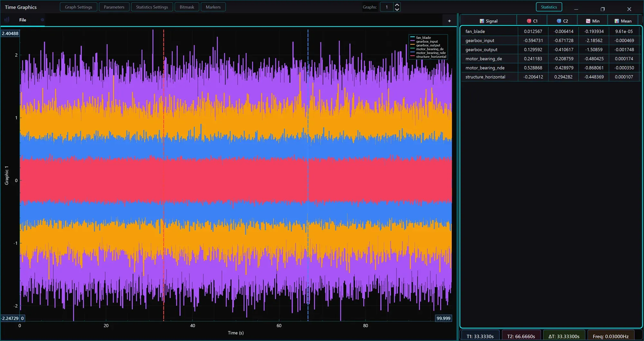The image size is (644, 341).
Task: Increase the Graphs count stepper
Action: (397, 5)
